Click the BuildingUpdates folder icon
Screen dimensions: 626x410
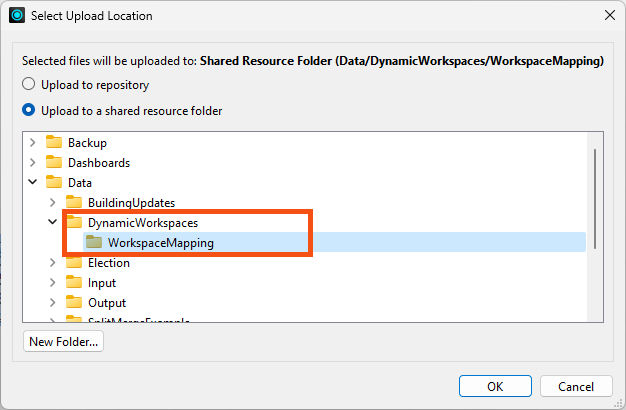[x=74, y=203]
